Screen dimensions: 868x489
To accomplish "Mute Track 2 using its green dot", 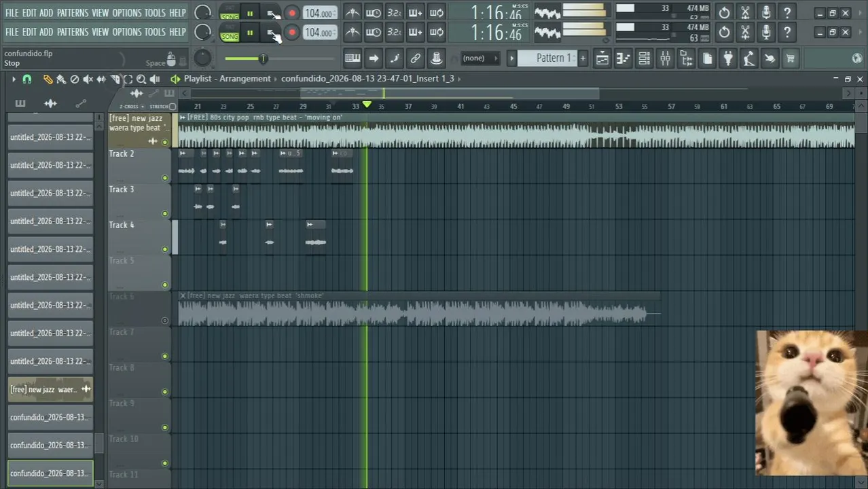I will pyautogui.click(x=165, y=178).
